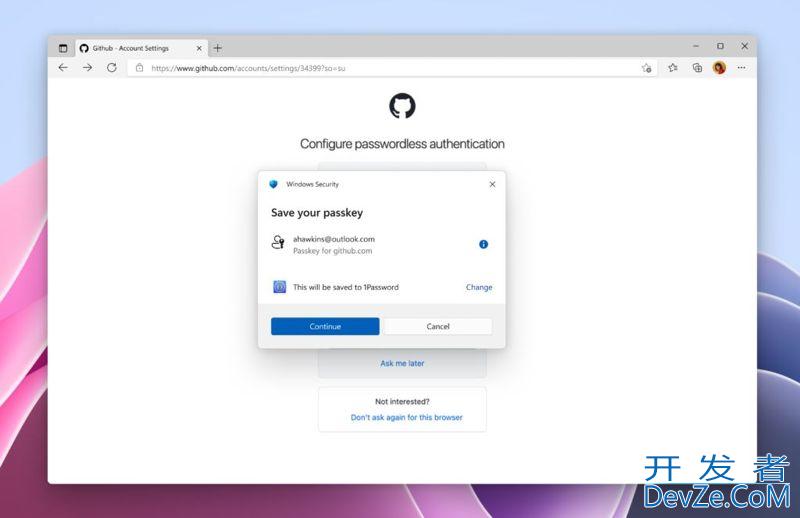Click Configure passwordless authentication heading
Image resolution: width=800 pixels, height=518 pixels.
402,144
